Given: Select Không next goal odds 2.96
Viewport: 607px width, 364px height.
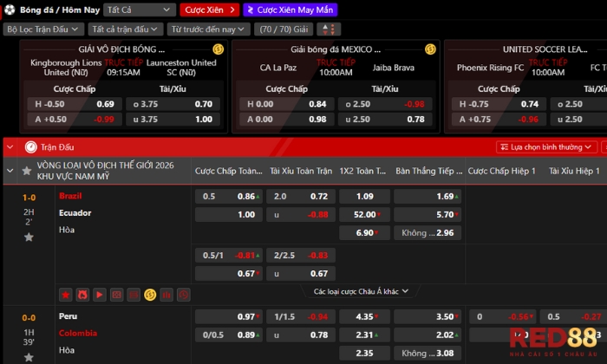Looking at the screenshot, I should coord(428,233).
